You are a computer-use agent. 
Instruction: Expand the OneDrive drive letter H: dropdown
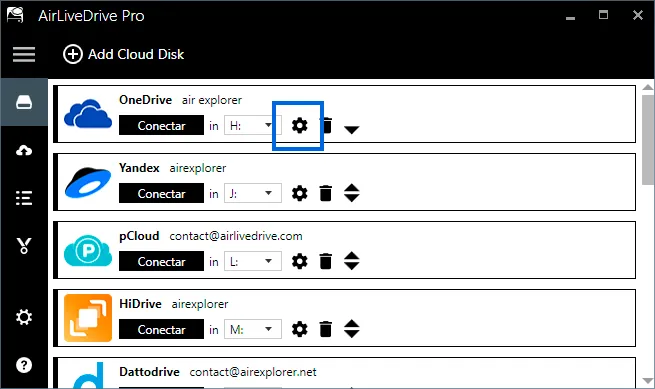[x=253, y=125]
